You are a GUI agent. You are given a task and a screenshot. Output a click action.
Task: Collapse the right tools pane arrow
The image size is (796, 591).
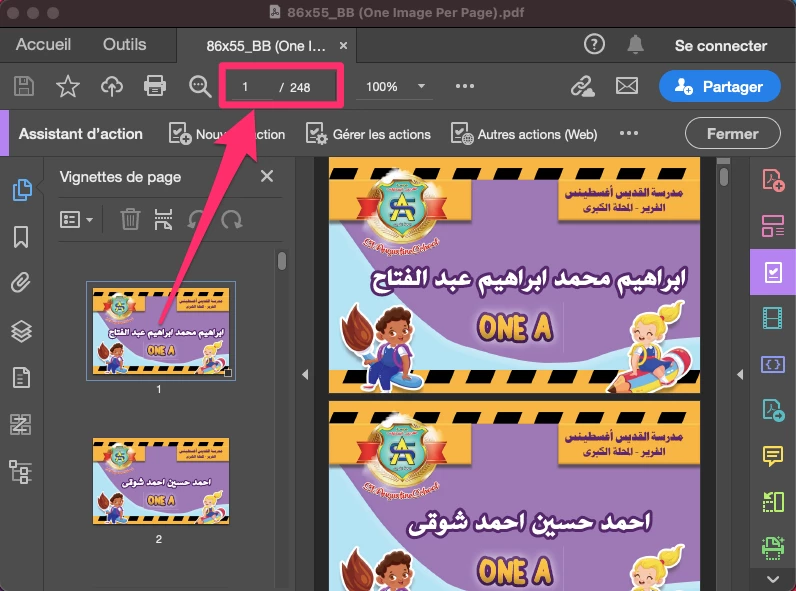pos(740,375)
